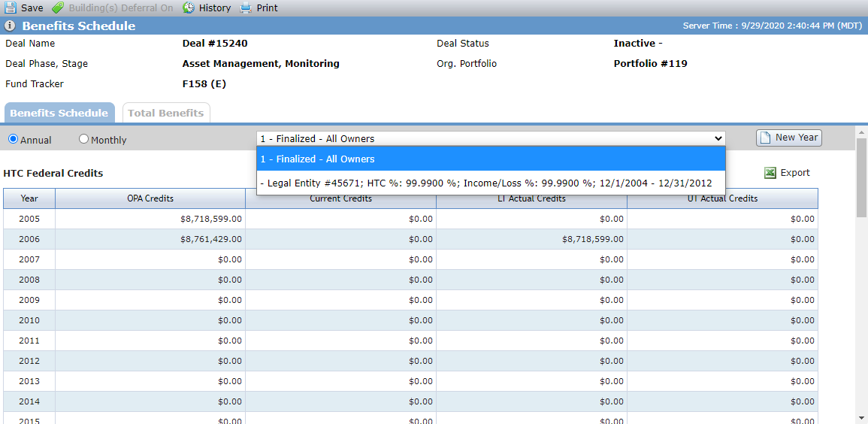868x424 pixels.
Task: Click the info icon beside Benefits Schedule
Action: click(x=10, y=26)
